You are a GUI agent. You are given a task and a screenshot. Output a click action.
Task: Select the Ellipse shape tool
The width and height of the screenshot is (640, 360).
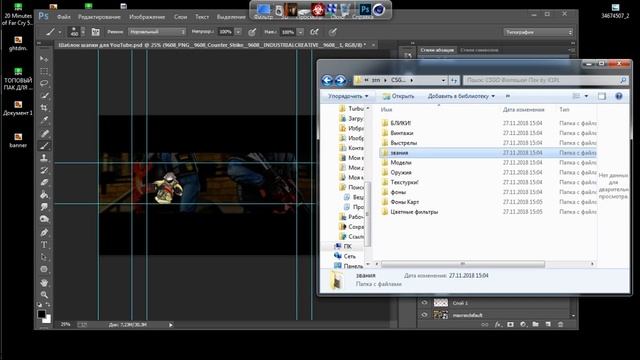tap(44, 269)
